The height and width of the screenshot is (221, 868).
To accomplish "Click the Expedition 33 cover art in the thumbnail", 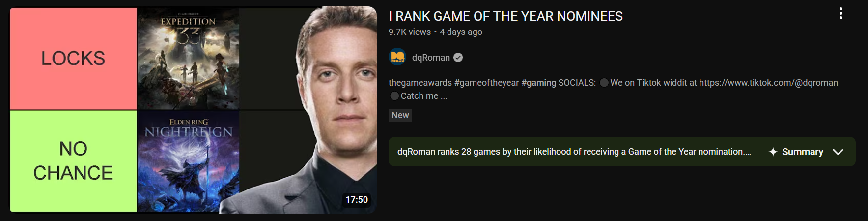I will [x=188, y=59].
